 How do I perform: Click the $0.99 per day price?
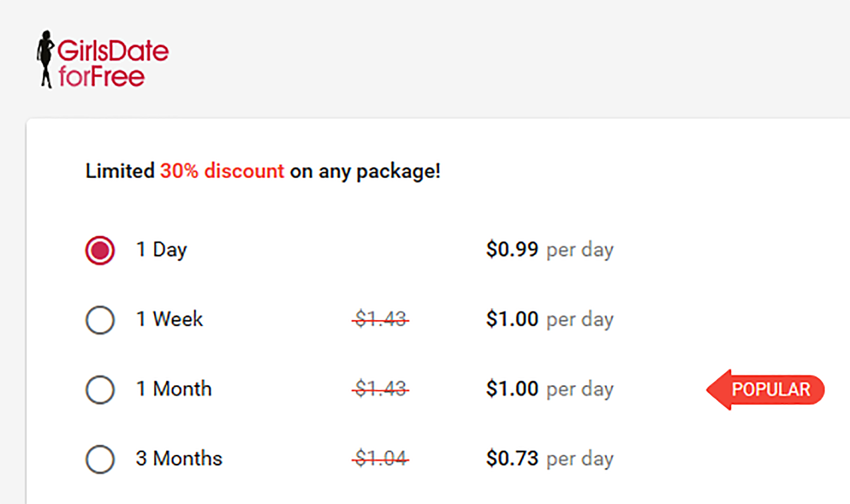click(550, 250)
